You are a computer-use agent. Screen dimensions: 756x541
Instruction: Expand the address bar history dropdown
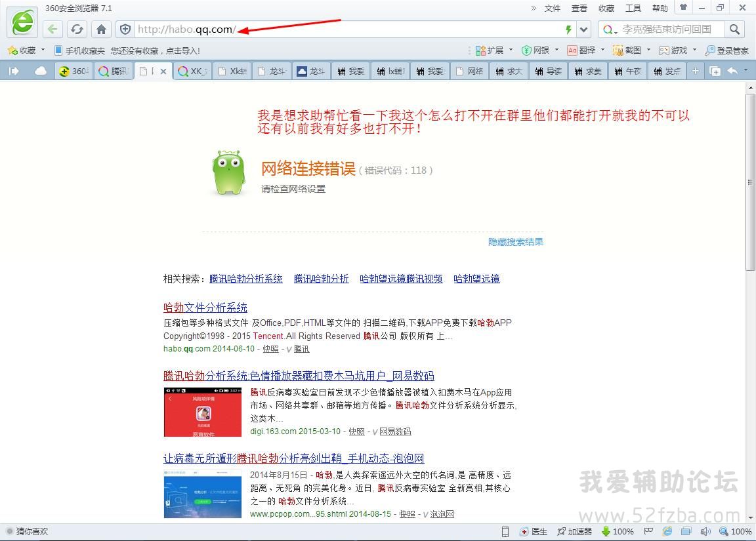pyautogui.click(x=584, y=30)
